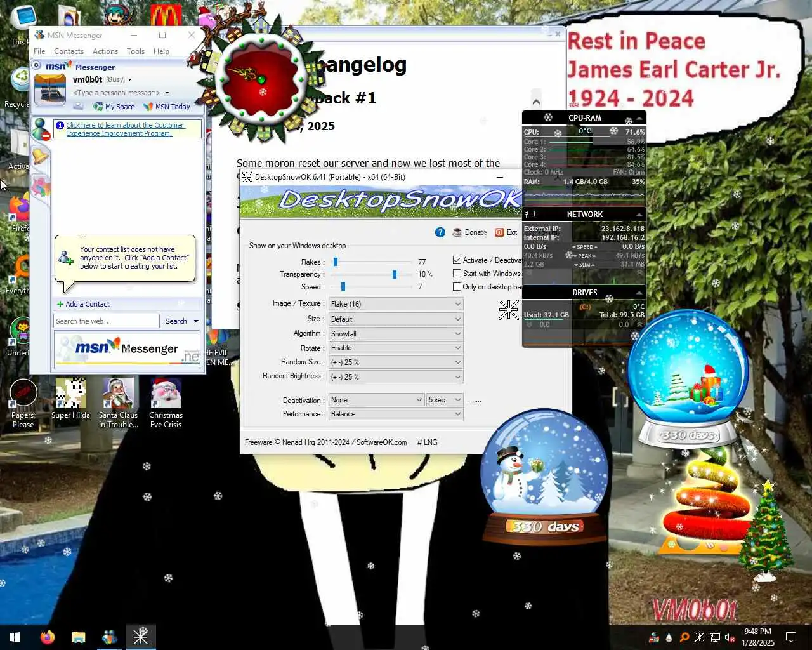
Task: Open My Space in MSN Messenger
Action: click(x=114, y=107)
